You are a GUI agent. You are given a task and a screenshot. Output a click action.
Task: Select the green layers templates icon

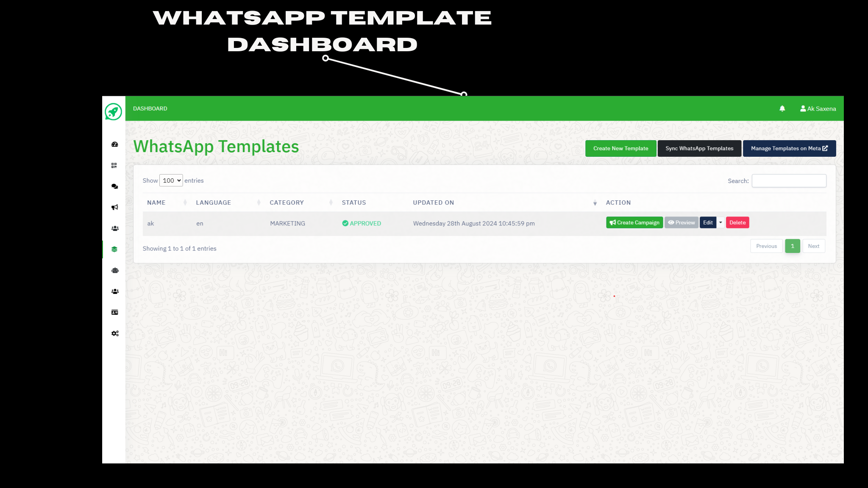click(114, 249)
